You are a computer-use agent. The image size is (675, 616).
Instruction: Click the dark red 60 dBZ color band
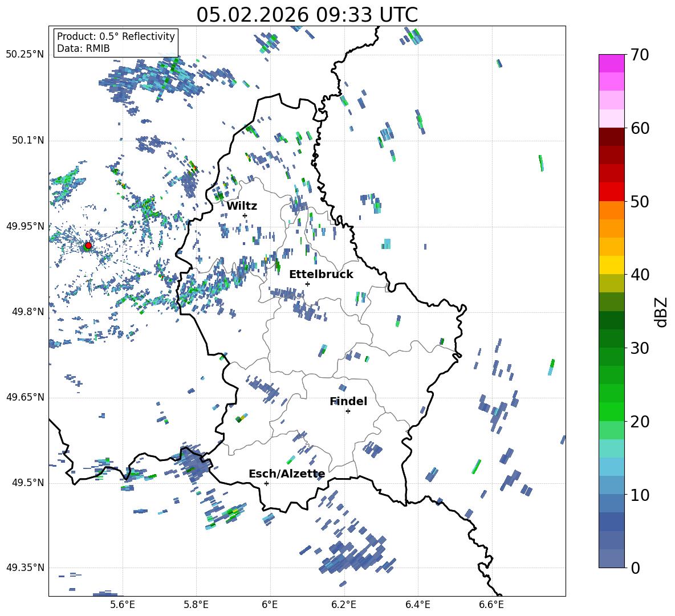[611, 137]
